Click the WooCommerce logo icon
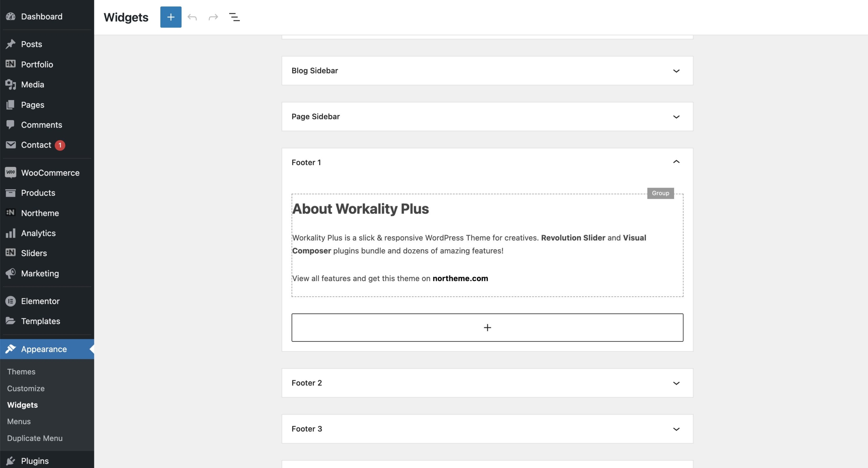 (11, 173)
